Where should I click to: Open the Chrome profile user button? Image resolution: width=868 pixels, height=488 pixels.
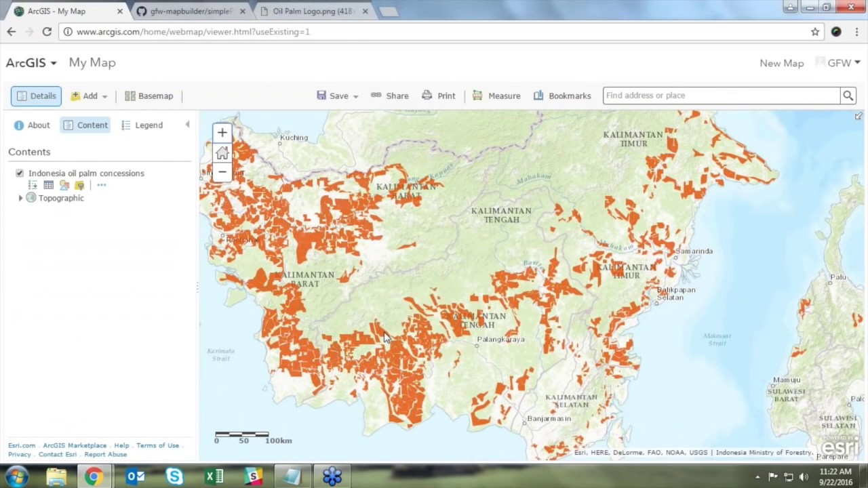[x=791, y=7]
